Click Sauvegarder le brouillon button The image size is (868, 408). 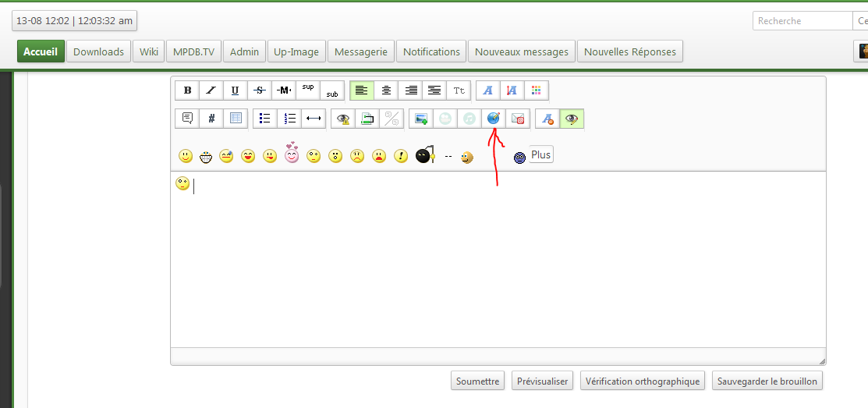(767, 381)
